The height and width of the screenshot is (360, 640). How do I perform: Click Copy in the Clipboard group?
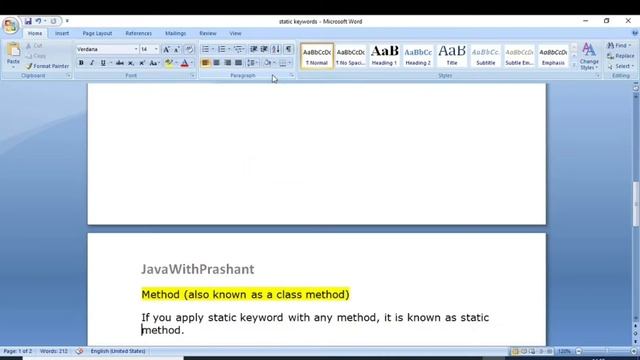36,56
